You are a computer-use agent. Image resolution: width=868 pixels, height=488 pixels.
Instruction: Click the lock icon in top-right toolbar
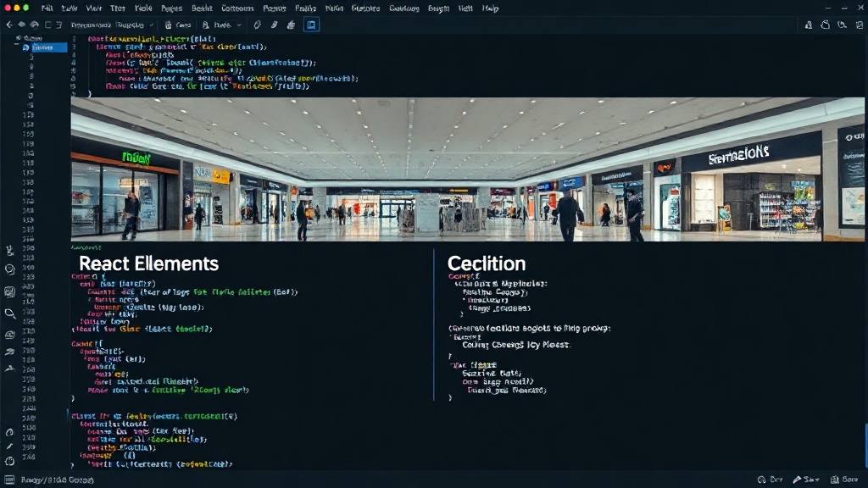click(x=809, y=25)
